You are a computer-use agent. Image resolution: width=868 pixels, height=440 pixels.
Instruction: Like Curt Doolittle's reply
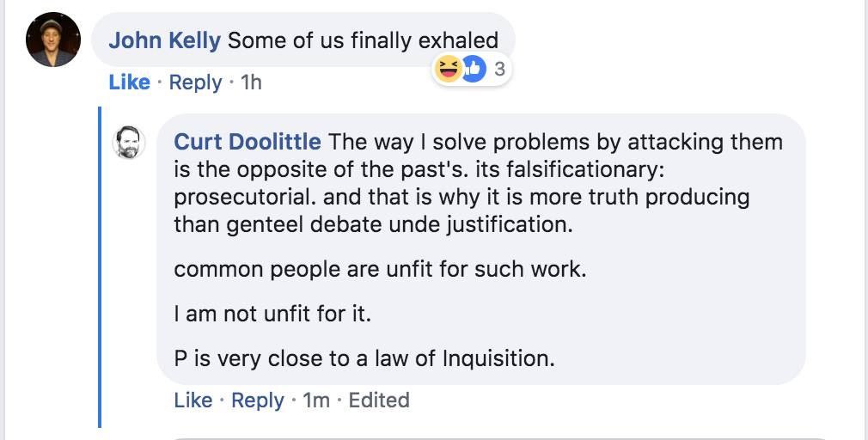(193, 400)
